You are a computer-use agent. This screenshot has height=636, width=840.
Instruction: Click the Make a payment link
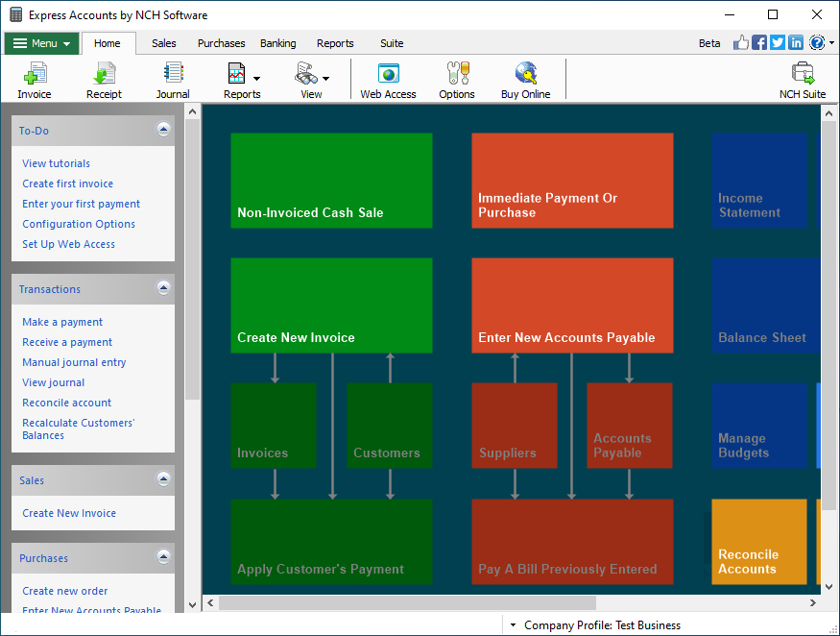pyautogui.click(x=60, y=322)
